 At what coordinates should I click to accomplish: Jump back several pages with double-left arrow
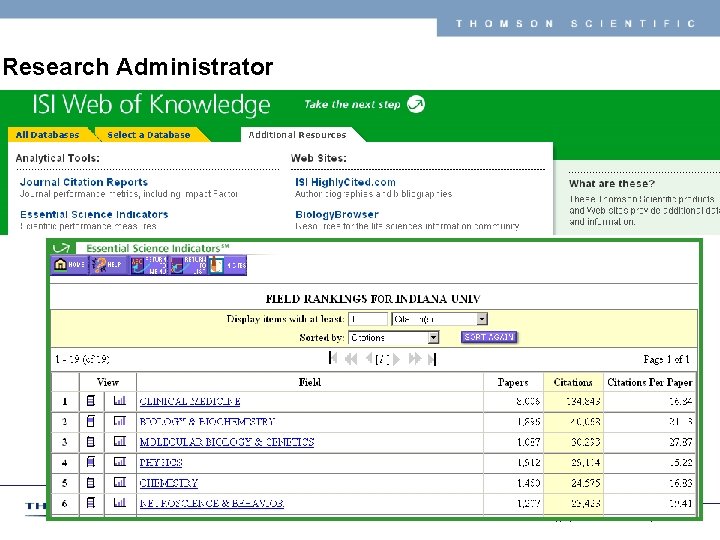351,359
